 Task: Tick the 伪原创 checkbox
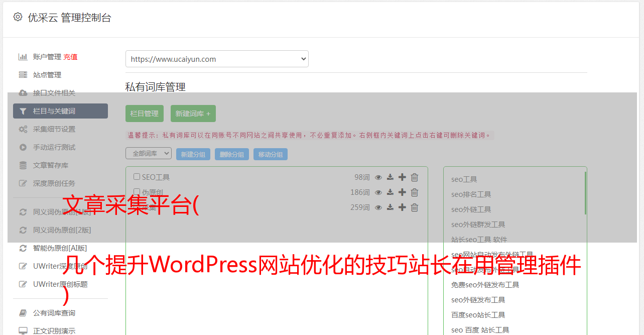click(x=137, y=192)
